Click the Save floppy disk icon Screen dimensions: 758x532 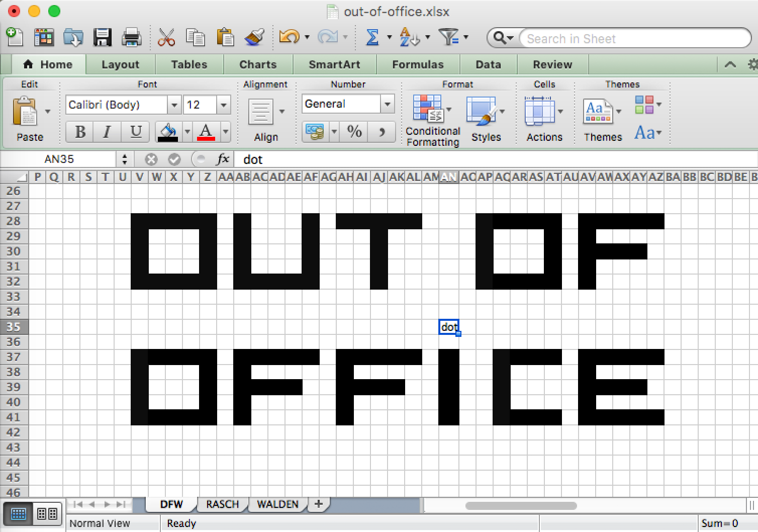(103, 38)
